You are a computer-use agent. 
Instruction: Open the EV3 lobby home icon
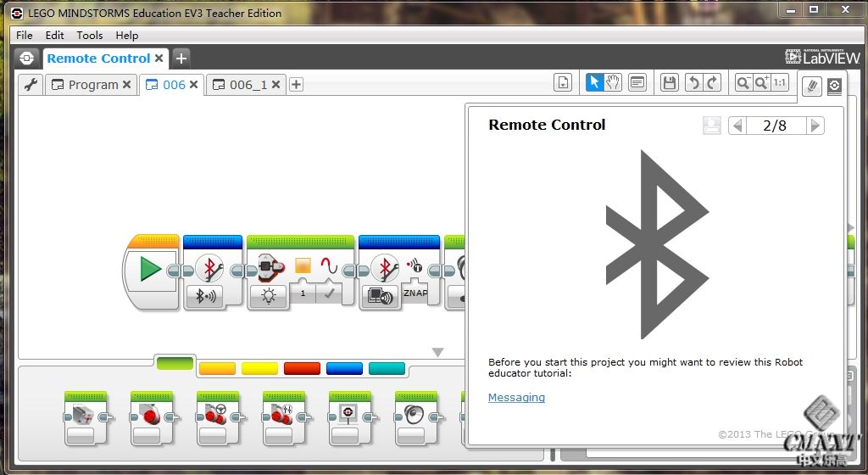(x=26, y=59)
